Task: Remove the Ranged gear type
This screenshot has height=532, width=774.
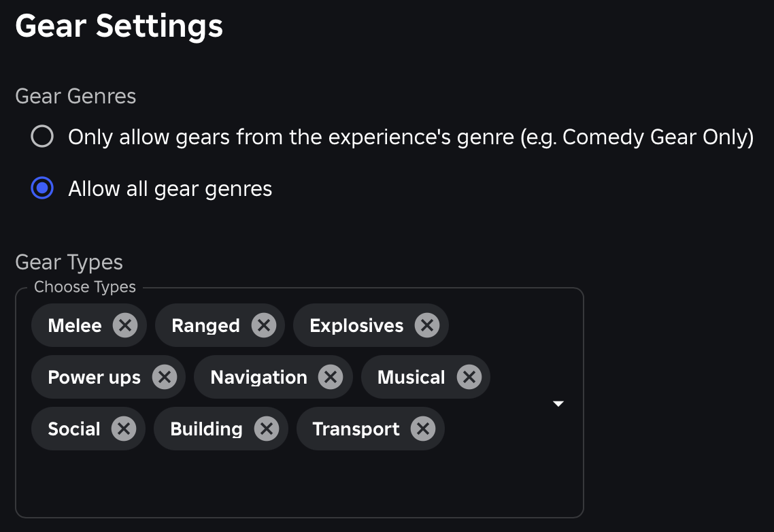Action: [x=263, y=325]
